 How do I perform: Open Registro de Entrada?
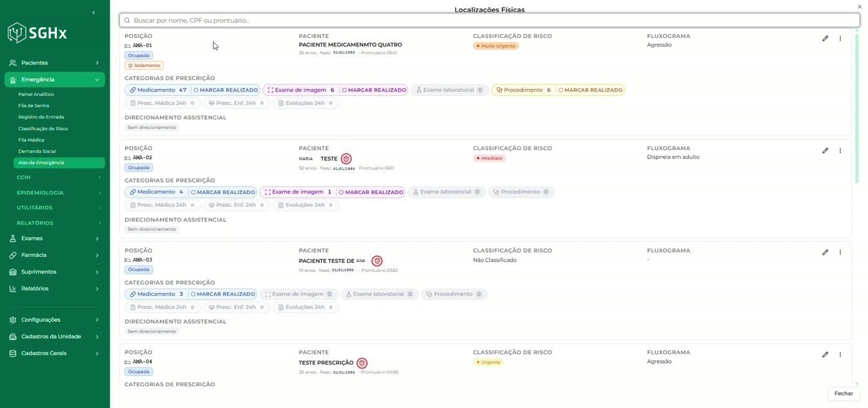pos(41,118)
